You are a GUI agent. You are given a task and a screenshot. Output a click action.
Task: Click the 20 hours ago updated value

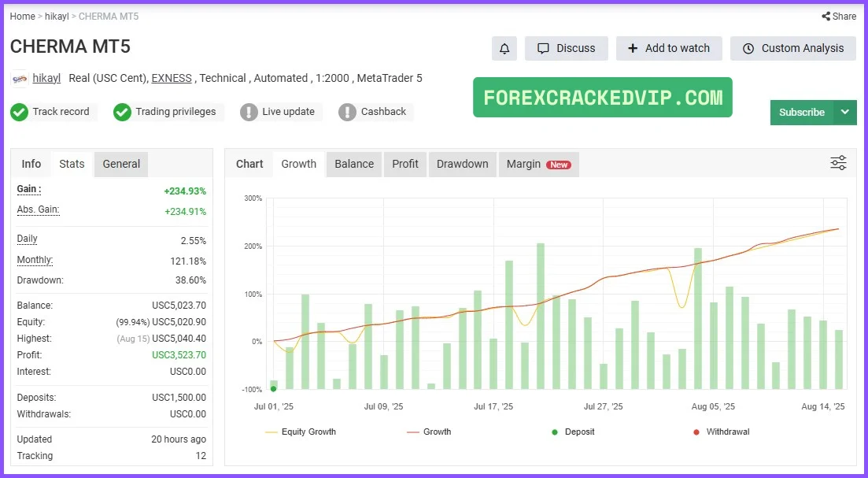point(179,439)
